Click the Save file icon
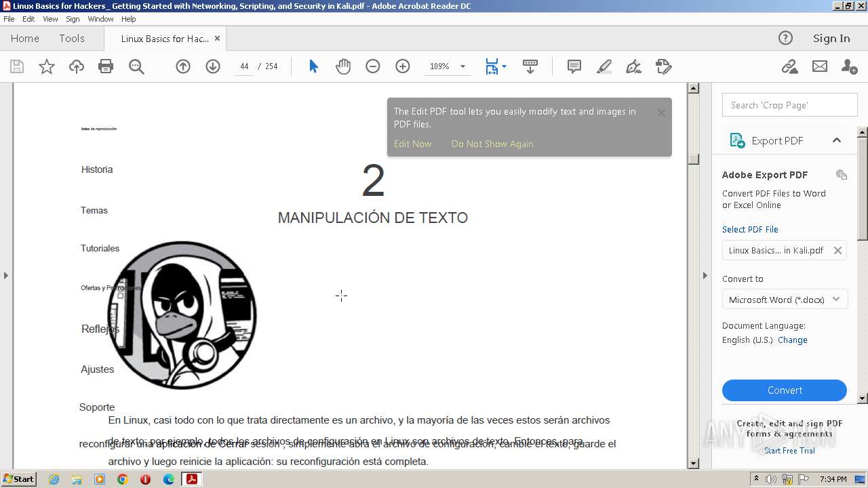The width and height of the screenshot is (868, 488). (x=17, y=66)
